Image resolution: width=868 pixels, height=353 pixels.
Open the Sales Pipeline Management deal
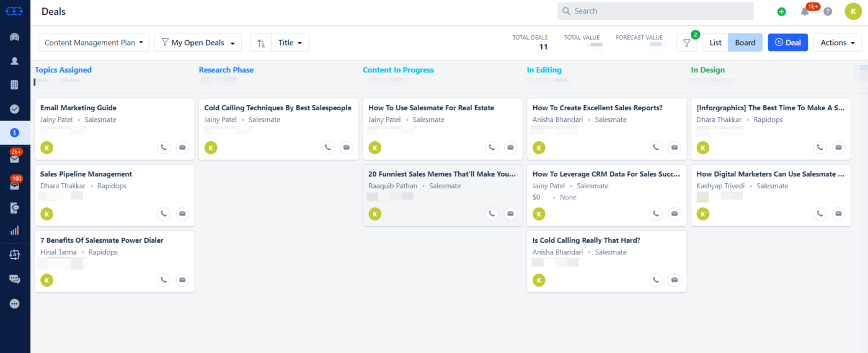[86, 174]
